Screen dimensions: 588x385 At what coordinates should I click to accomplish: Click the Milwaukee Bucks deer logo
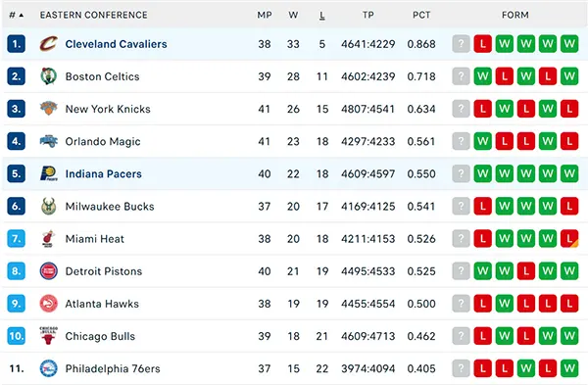click(x=49, y=206)
